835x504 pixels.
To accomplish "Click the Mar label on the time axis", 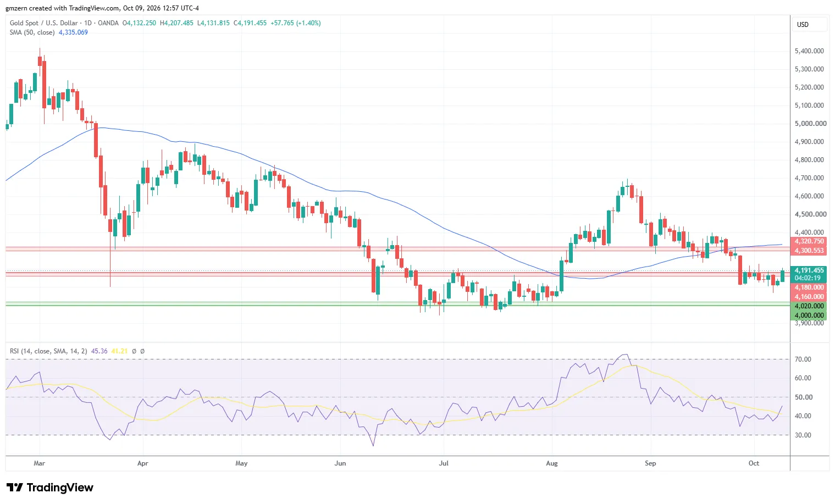I will pyautogui.click(x=39, y=463).
